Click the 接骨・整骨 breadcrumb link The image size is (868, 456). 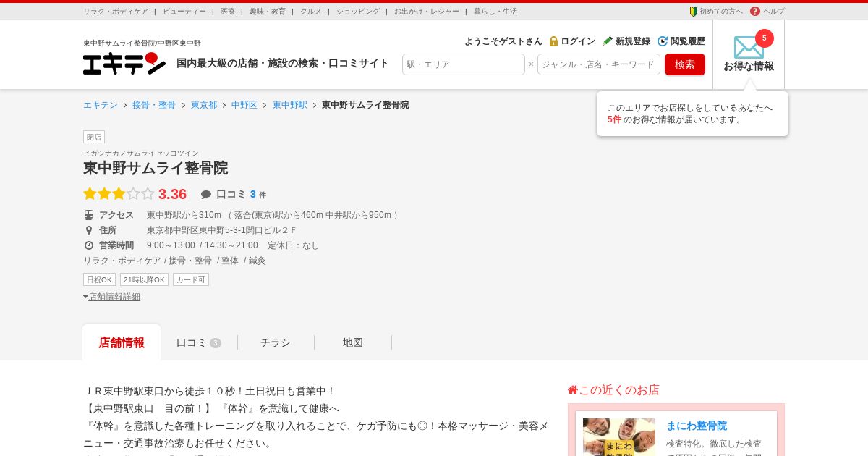pos(154,105)
